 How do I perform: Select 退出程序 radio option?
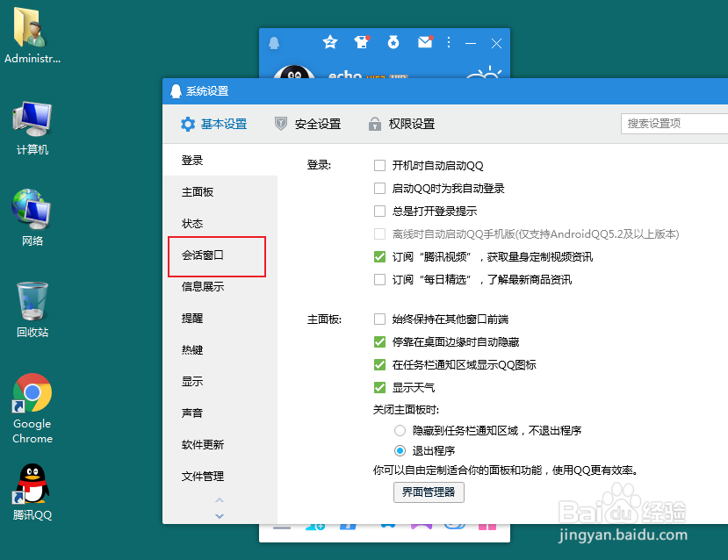tap(400, 450)
